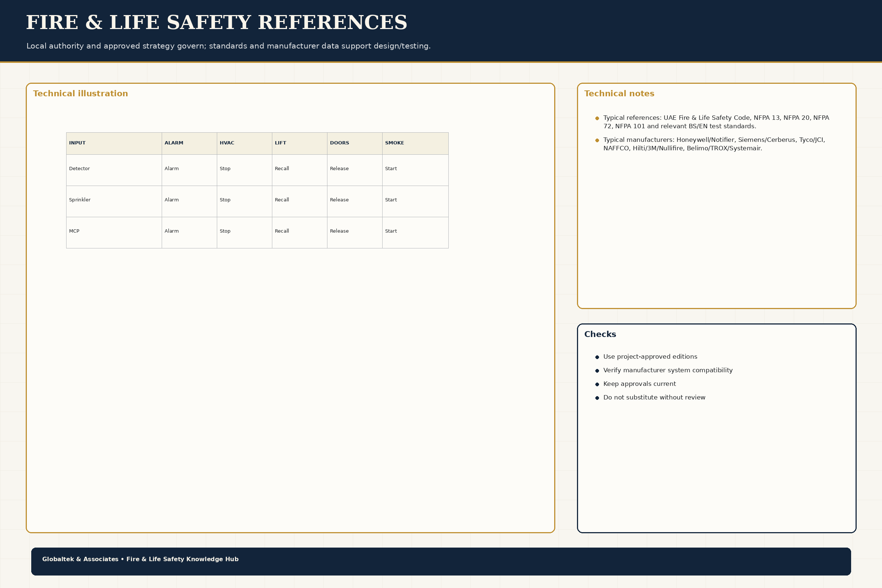The height and width of the screenshot is (588, 882).
Task: Pick "Recall" in the Sprinkler row
Action: [282, 200]
